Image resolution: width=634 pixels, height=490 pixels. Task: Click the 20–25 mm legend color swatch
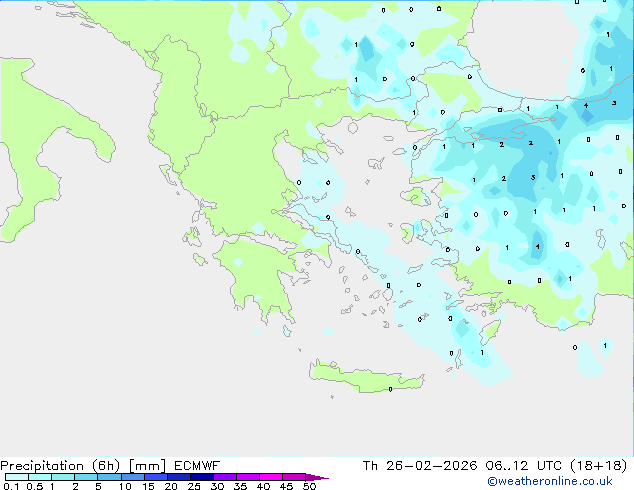pyautogui.click(x=178, y=477)
